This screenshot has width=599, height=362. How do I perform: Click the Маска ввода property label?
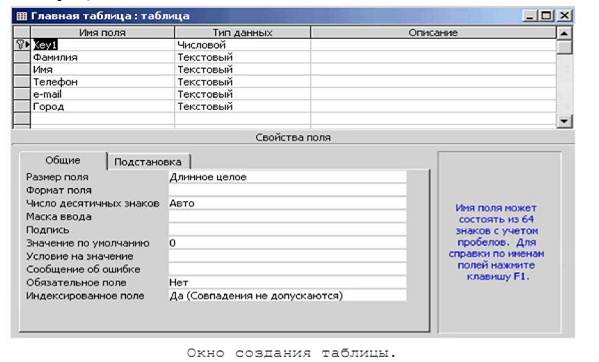pyautogui.click(x=59, y=217)
